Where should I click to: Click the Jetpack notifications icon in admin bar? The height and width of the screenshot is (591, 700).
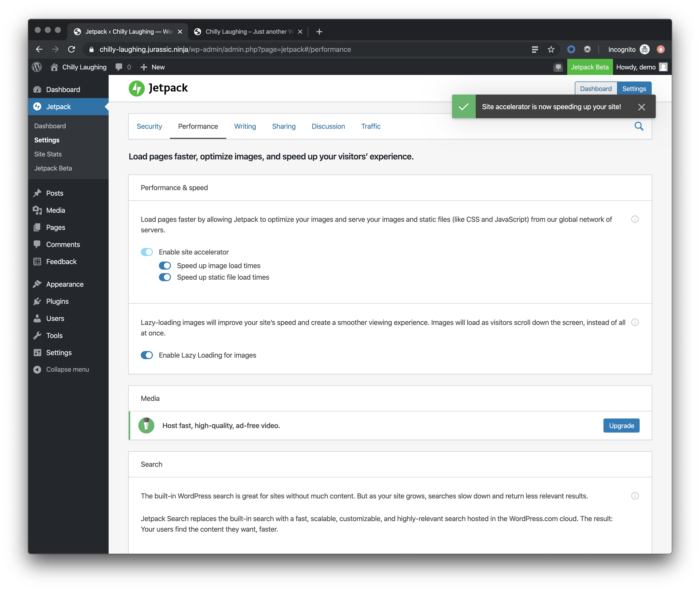coord(558,67)
